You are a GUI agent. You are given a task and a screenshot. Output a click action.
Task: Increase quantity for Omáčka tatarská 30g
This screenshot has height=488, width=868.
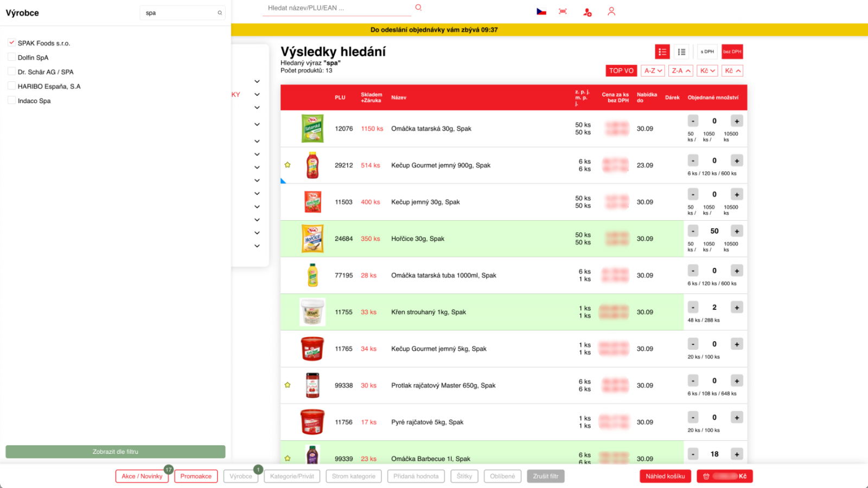coord(737,121)
